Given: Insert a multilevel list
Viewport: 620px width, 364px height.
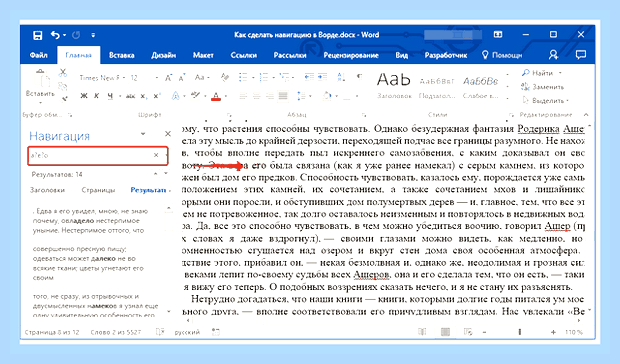Looking at the screenshot, I should pyautogui.click(x=284, y=77).
